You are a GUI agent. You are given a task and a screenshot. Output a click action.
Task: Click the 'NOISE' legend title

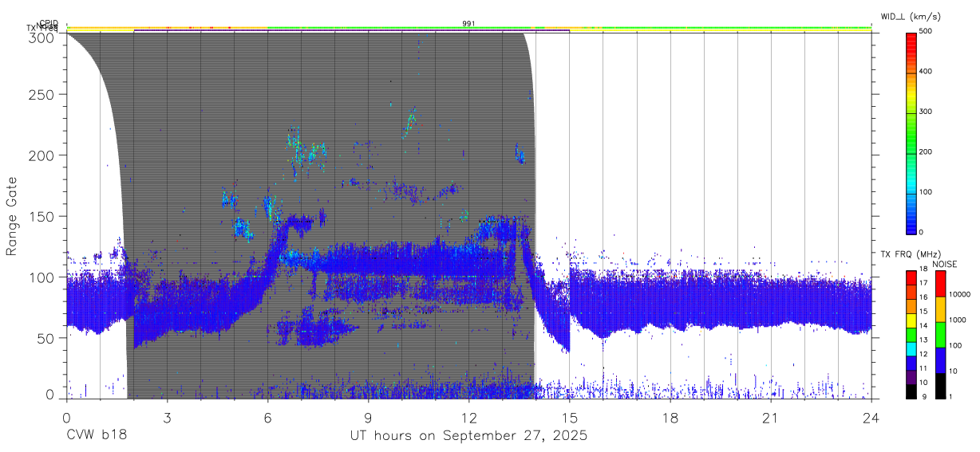(x=946, y=264)
